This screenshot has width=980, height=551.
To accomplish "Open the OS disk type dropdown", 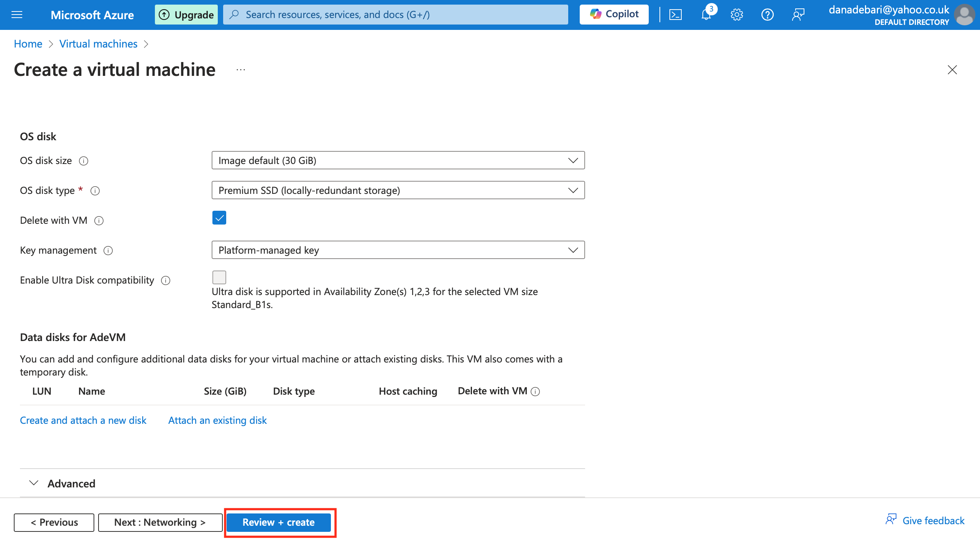I will (398, 190).
